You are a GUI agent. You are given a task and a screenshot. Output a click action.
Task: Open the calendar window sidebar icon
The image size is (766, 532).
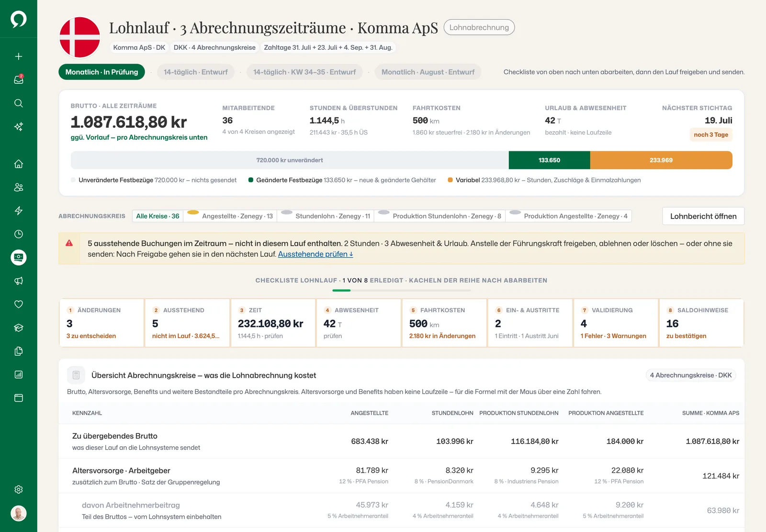pos(19,398)
